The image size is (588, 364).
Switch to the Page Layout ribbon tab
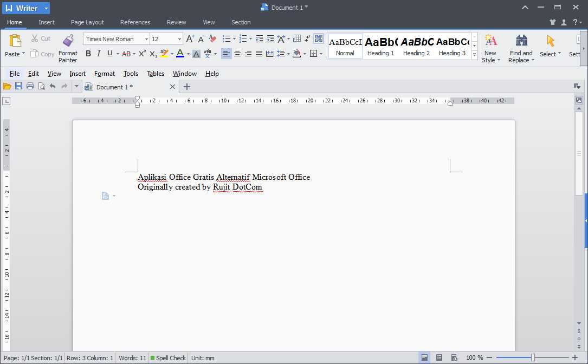coord(87,22)
